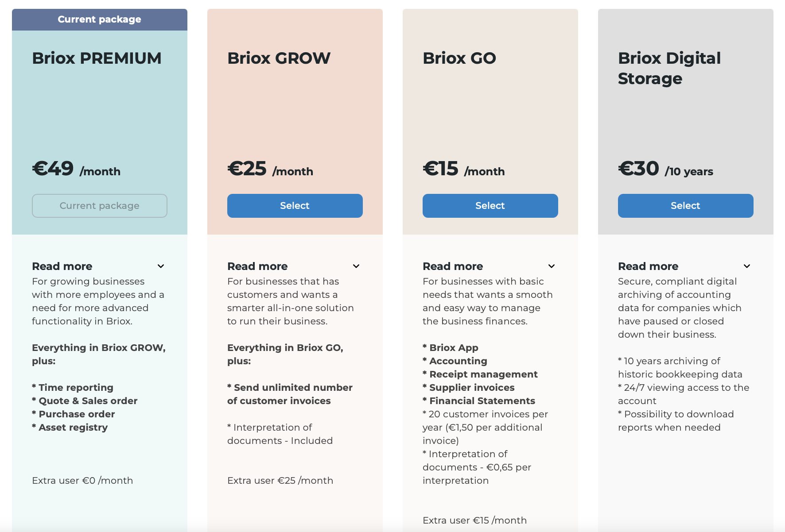Click Read more label under Briox PREMIUM

pos(62,266)
